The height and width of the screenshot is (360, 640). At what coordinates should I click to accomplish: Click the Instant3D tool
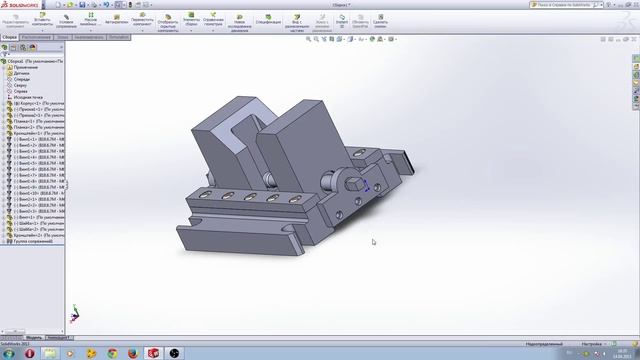[x=342, y=22]
